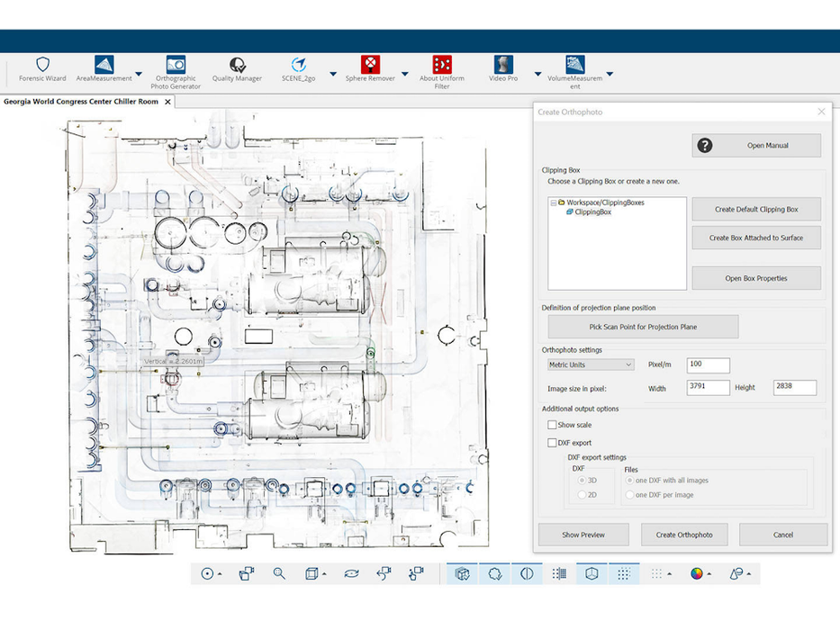840x630 pixels.
Task: Select ClippingBox in the tree list
Action: point(592,212)
